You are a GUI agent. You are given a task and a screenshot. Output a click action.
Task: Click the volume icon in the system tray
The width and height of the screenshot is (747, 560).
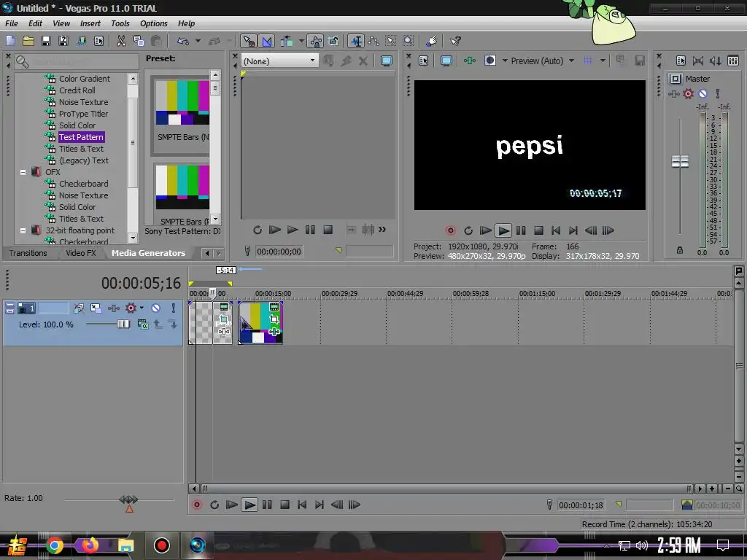[642, 545]
